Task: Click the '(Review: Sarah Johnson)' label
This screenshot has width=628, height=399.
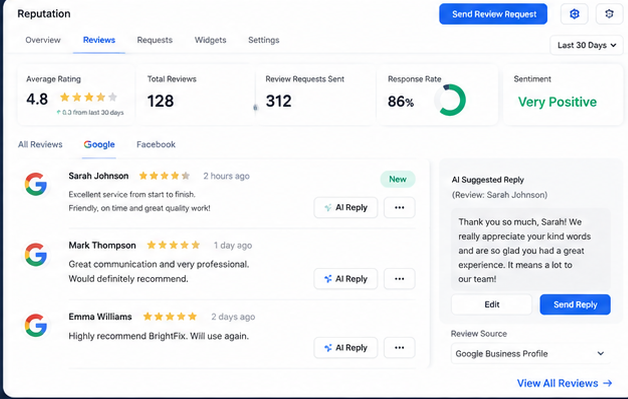Action: 499,195
